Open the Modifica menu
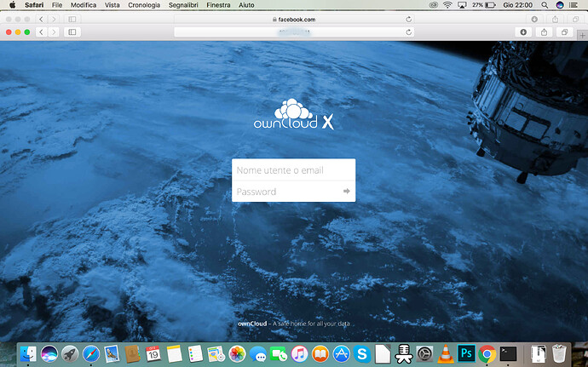This screenshot has width=588, height=367. tap(84, 5)
